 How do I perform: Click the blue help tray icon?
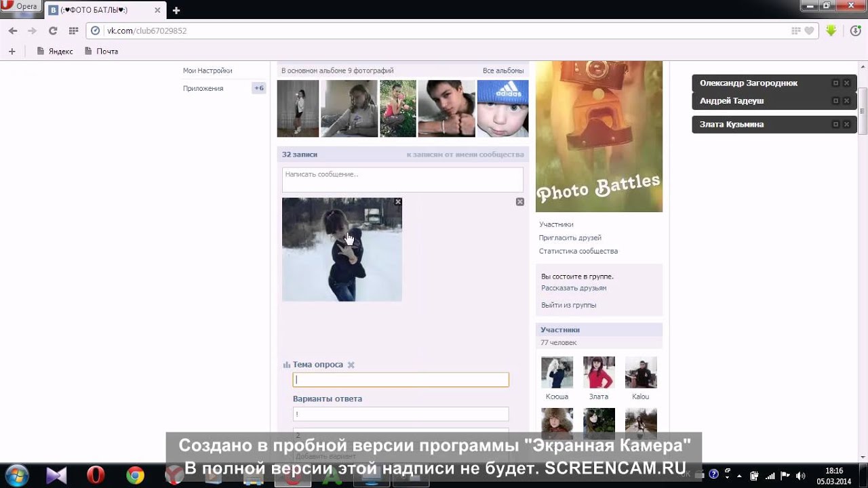[713, 474]
